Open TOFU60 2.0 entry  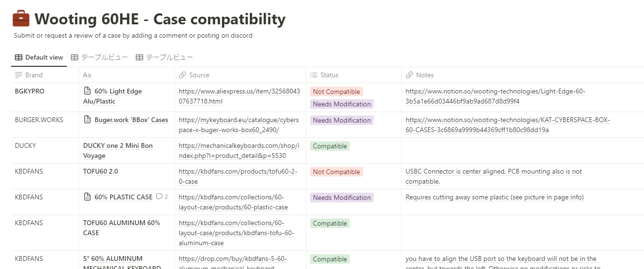[x=100, y=171]
